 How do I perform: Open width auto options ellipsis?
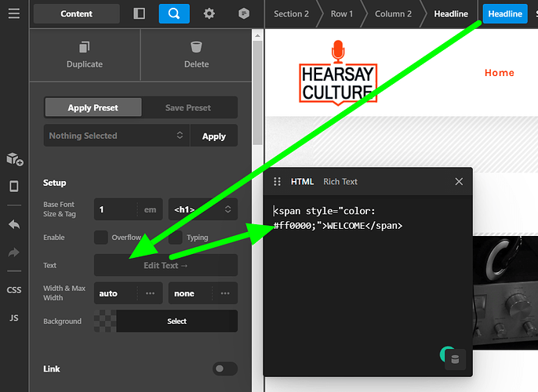(150, 293)
